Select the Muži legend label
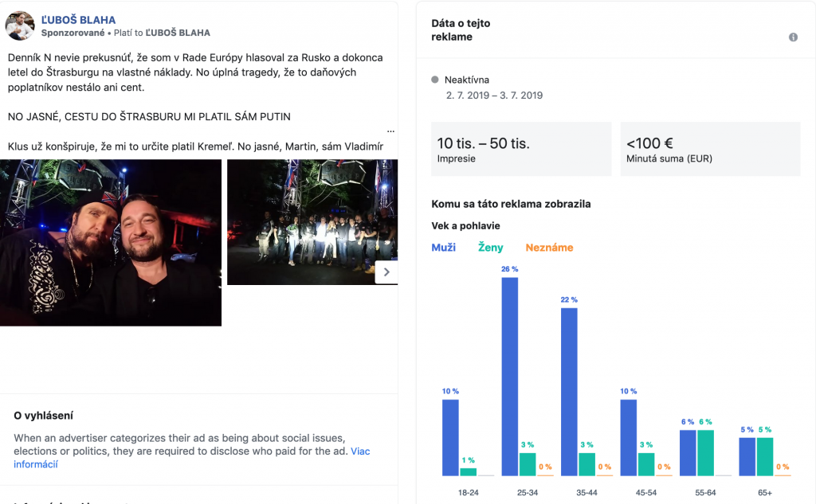The image size is (816, 504). pos(443,248)
